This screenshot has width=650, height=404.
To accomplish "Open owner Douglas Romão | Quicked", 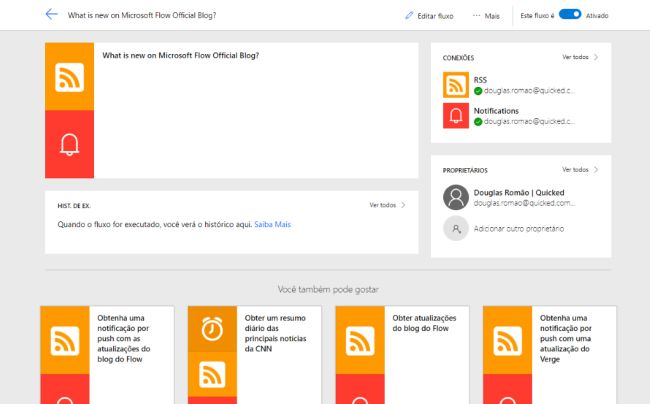I will 519,193.
